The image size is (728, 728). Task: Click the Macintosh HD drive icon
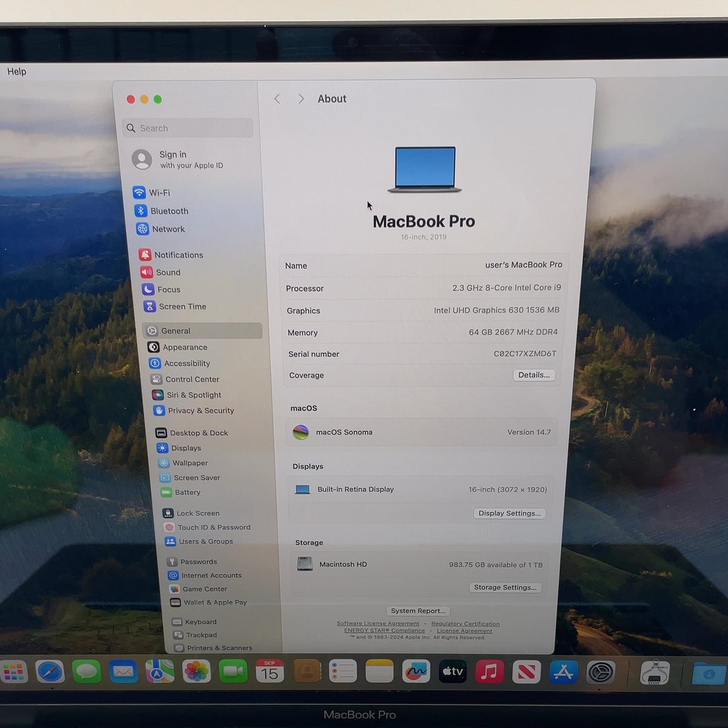305,564
